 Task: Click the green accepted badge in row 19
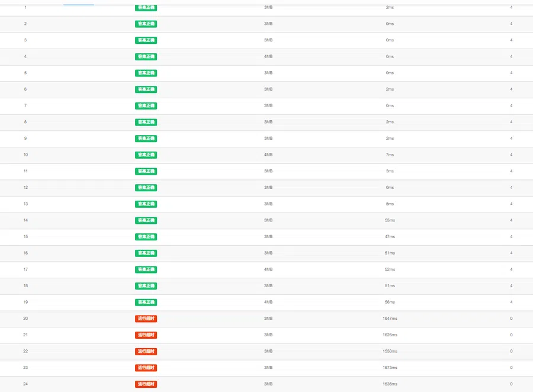pyautogui.click(x=146, y=302)
